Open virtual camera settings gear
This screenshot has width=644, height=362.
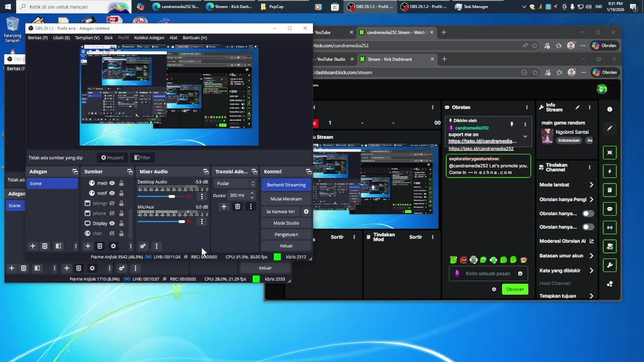point(306,212)
